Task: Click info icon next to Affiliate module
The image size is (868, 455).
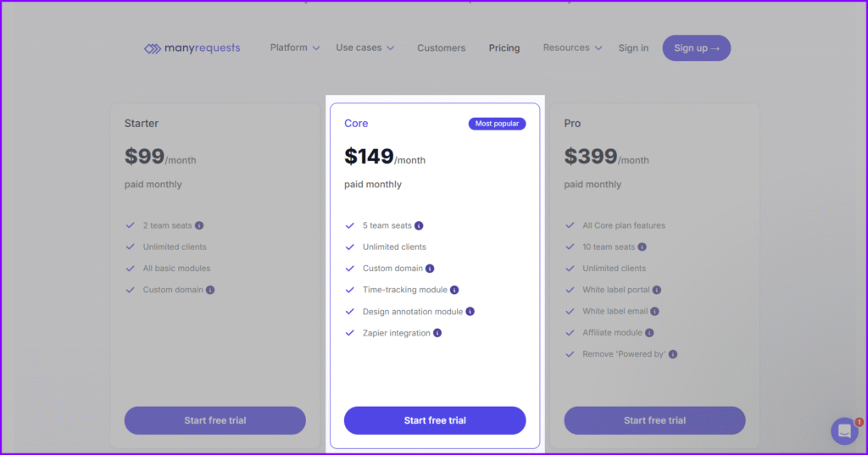Action: tap(649, 333)
